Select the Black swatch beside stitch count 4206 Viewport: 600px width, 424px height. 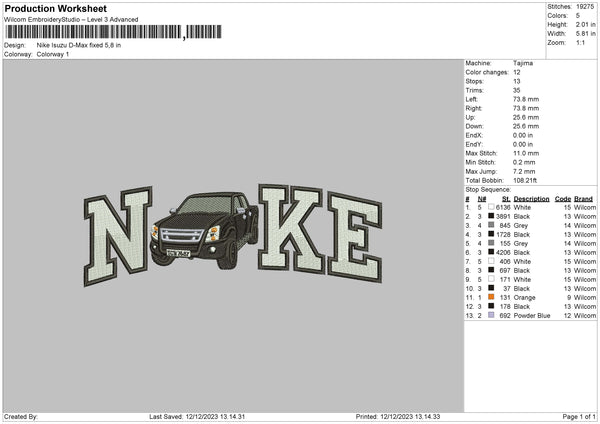491,252
